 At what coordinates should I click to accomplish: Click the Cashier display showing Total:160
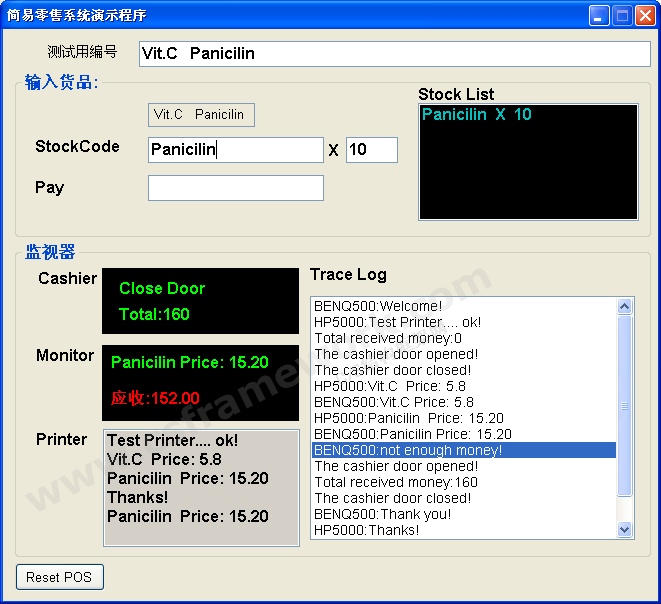[x=200, y=301]
